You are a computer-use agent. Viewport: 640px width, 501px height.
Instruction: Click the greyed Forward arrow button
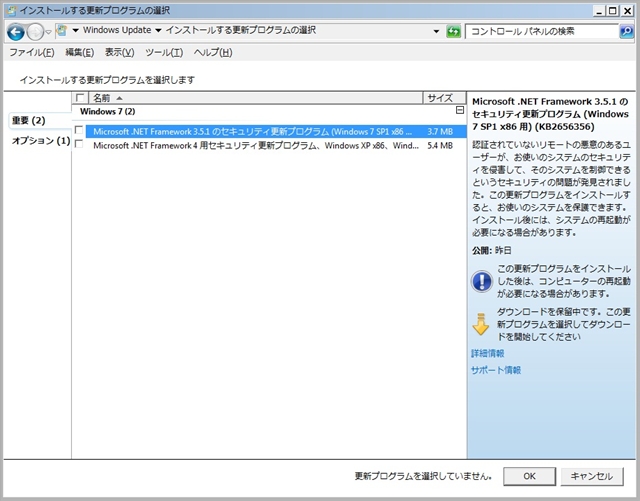[x=35, y=32]
